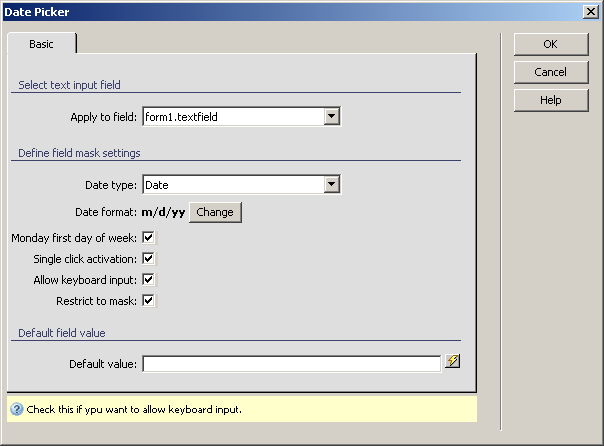Click the lightning bolt dynamic data icon
604x446 pixels.
[x=452, y=362]
